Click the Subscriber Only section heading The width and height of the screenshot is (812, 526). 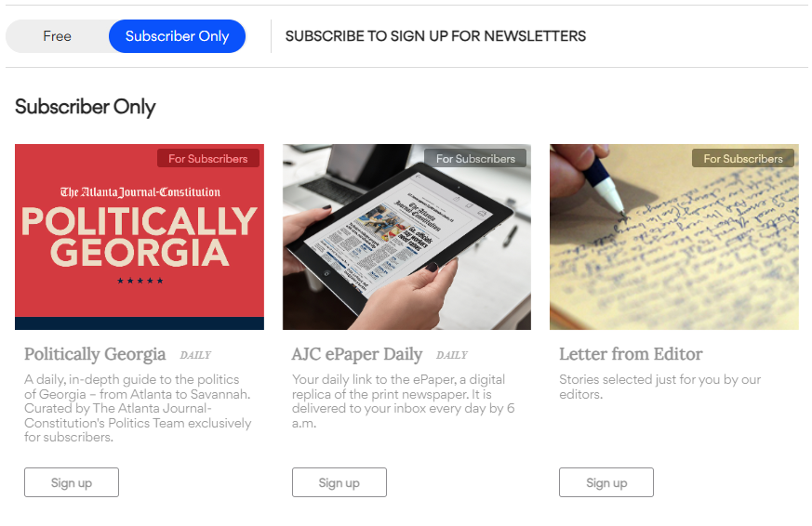(x=86, y=107)
